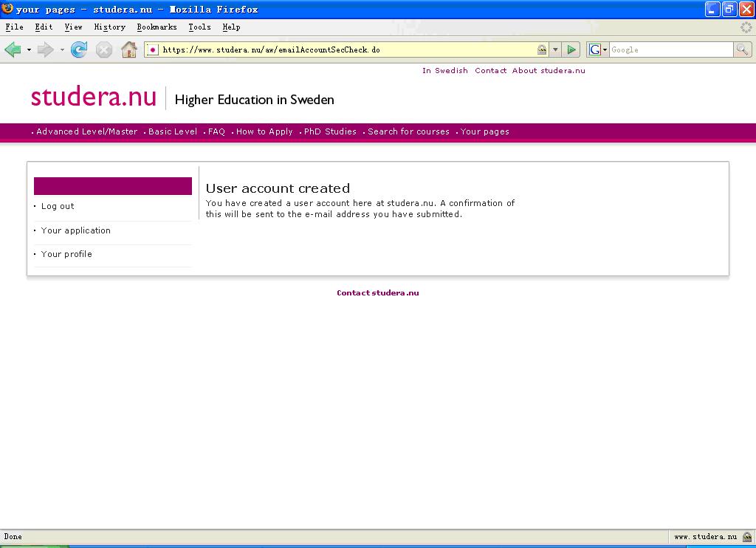
Task: Go to Basic Level section
Action: click(x=173, y=131)
